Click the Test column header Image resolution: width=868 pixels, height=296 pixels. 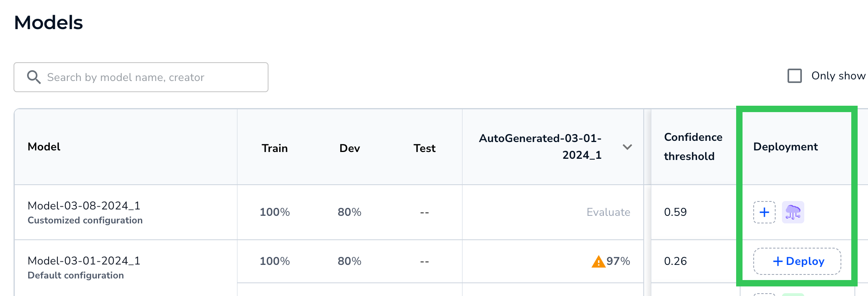(x=424, y=148)
